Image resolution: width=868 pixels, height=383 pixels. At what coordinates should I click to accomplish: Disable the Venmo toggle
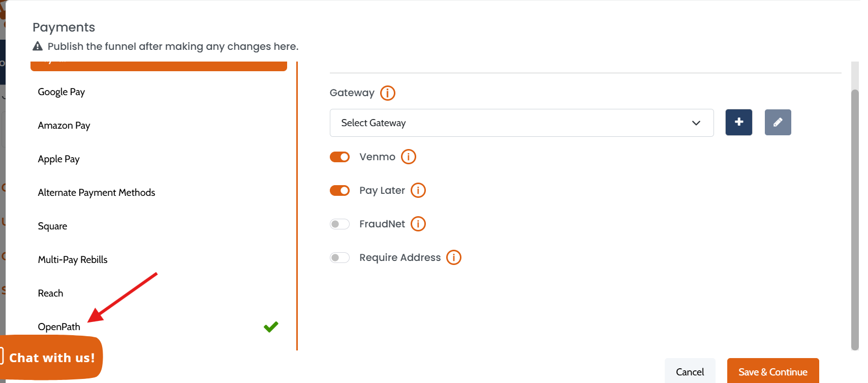[339, 157]
